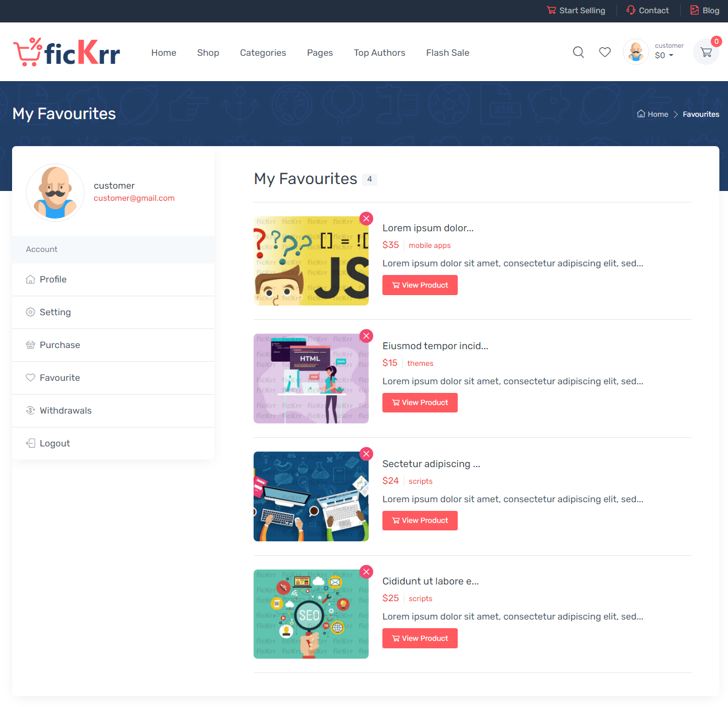This screenshot has height=707, width=728.
Task: Go to Flash Sale page
Action: coord(447,53)
